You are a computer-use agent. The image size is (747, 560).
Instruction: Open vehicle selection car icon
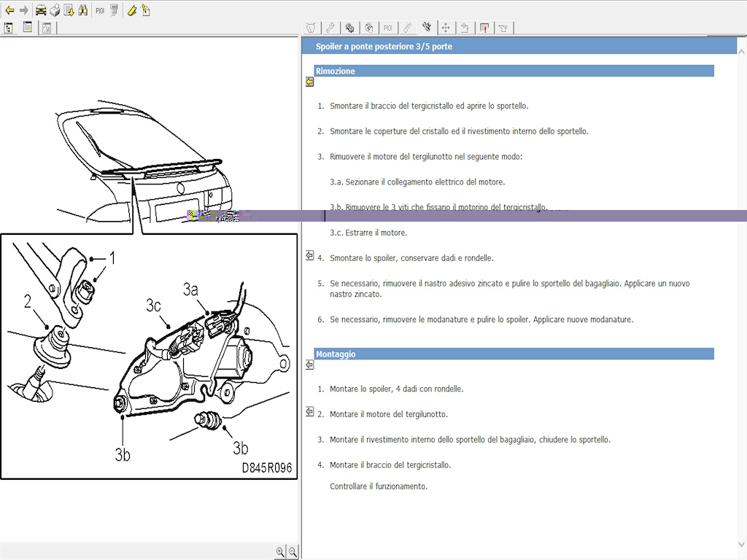tap(41, 10)
